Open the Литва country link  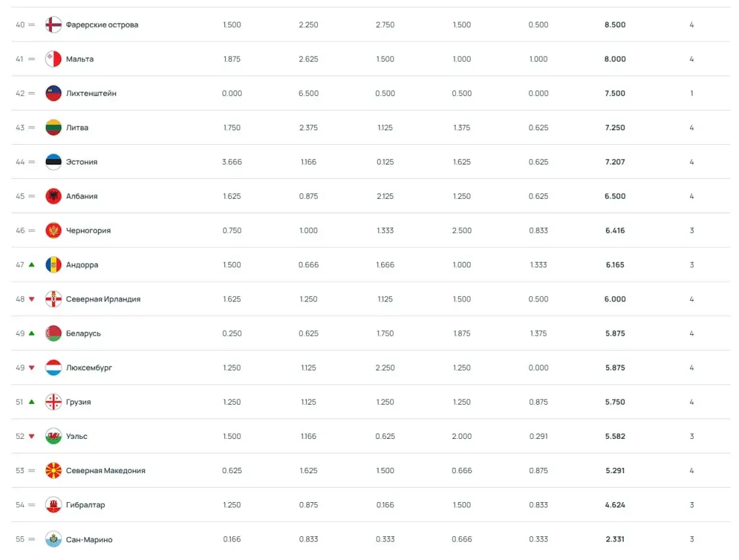coord(77,128)
